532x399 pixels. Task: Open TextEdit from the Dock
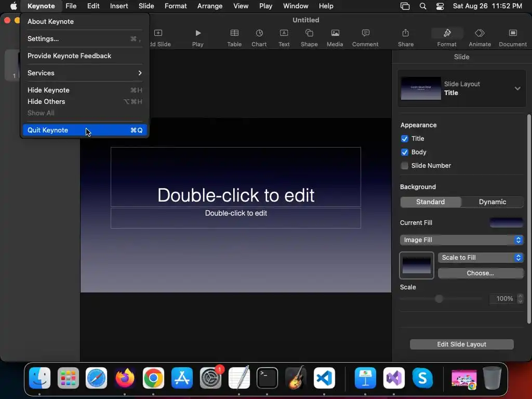[x=239, y=378]
